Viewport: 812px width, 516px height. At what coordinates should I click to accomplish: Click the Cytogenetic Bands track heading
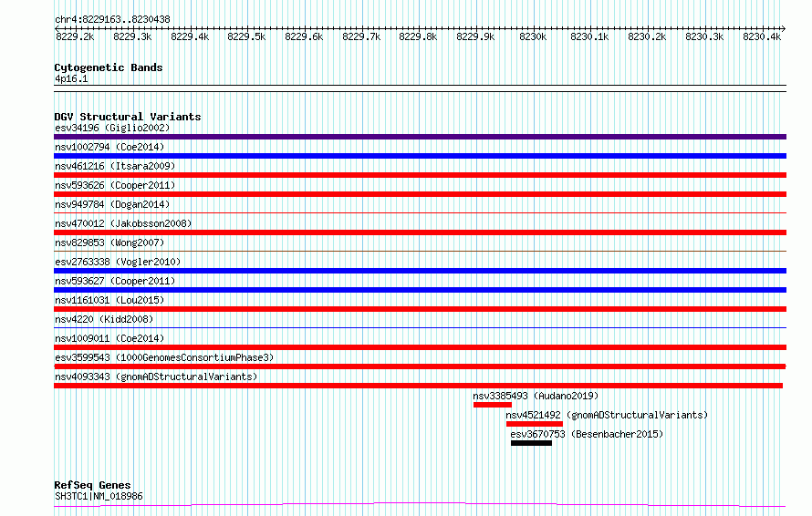pos(109,67)
